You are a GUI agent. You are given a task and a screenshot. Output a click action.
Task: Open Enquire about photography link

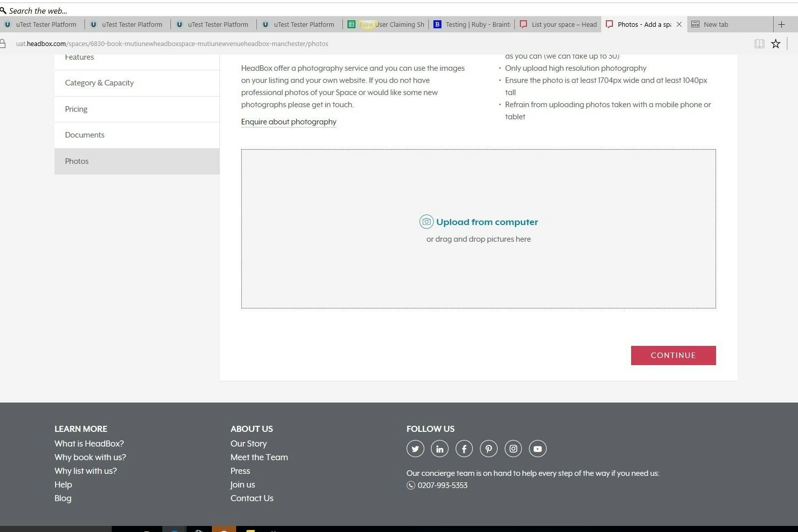[x=288, y=122]
